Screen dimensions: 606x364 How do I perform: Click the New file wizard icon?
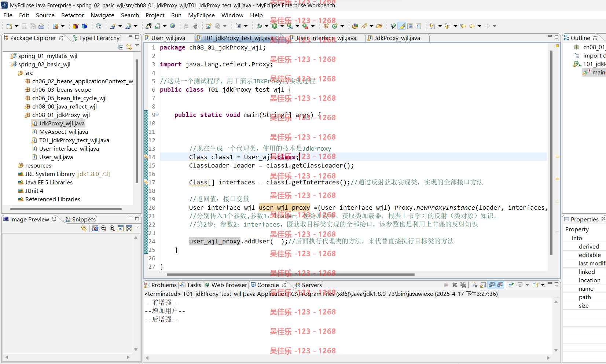pos(9,26)
